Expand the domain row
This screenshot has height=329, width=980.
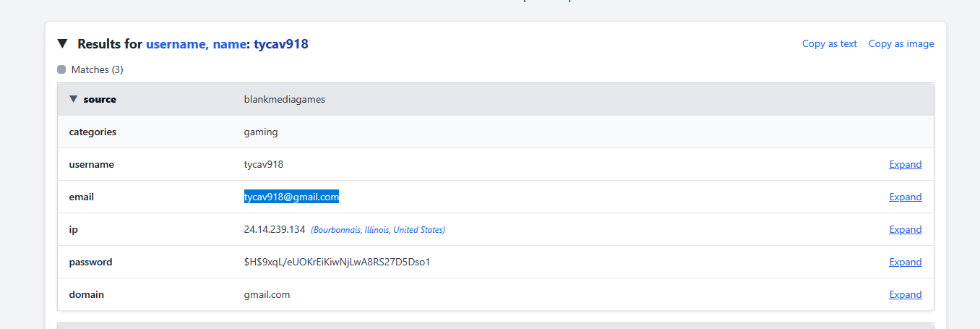tap(905, 295)
